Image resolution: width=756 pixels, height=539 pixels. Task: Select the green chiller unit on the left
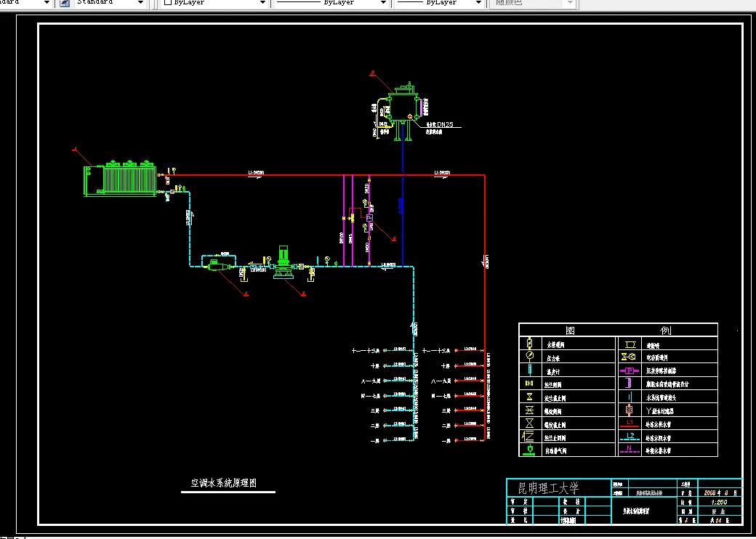[121, 179]
